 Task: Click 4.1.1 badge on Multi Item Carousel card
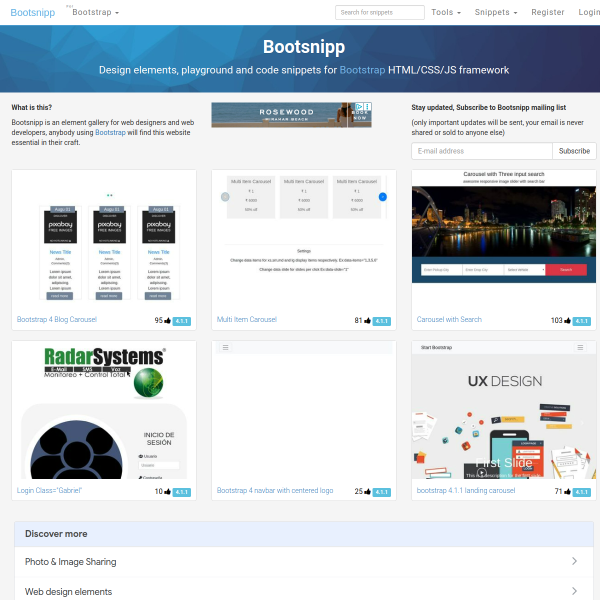382,321
